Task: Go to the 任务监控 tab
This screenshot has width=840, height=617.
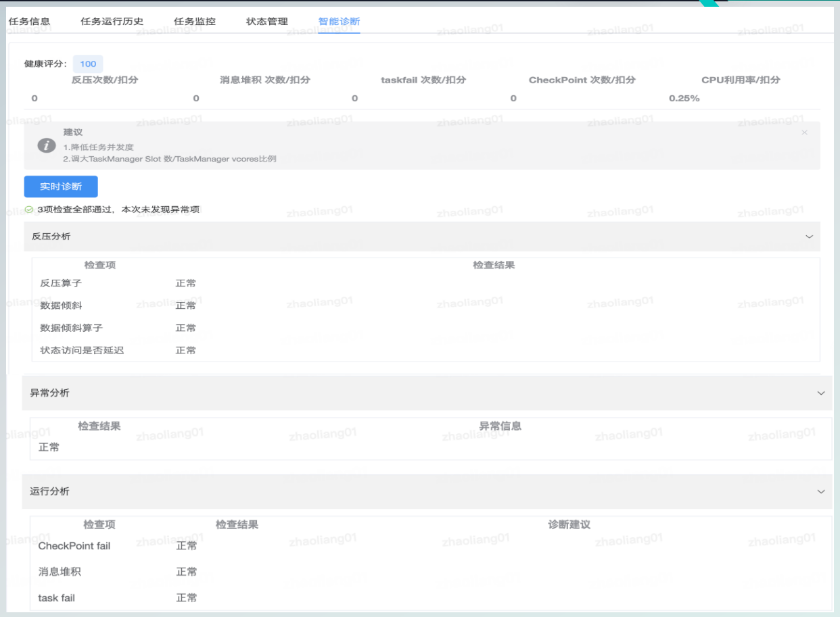Action: coord(195,21)
